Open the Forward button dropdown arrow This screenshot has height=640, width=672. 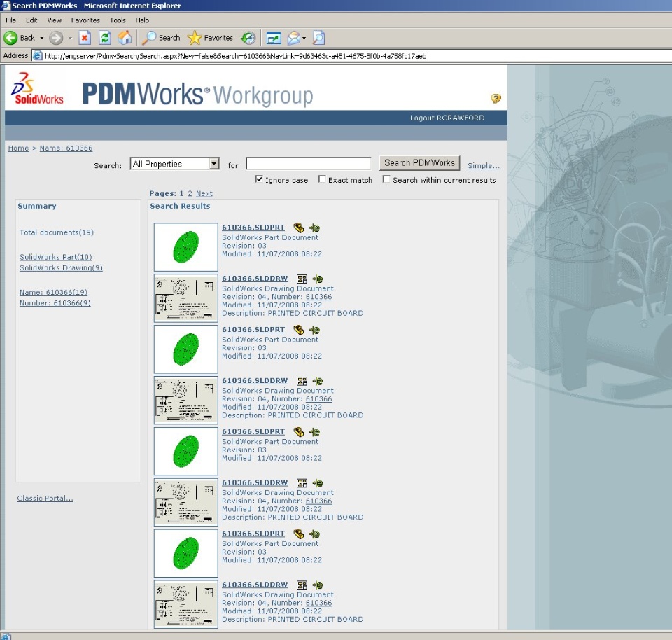(70, 38)
